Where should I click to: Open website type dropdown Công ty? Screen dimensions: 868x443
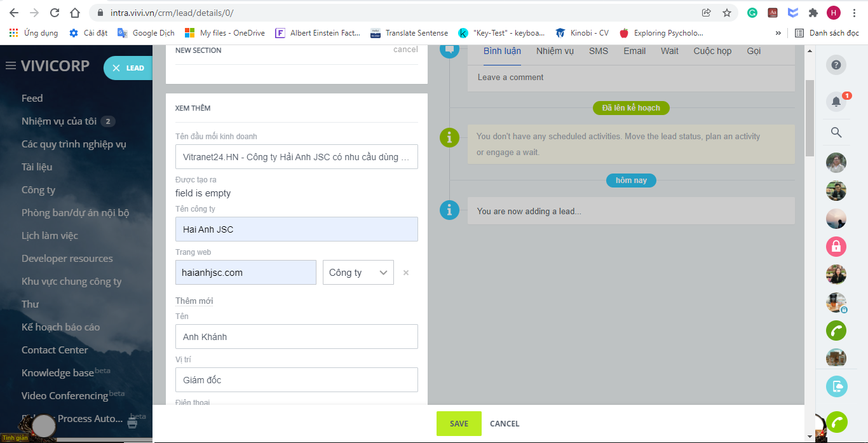[x=358, y=273]
